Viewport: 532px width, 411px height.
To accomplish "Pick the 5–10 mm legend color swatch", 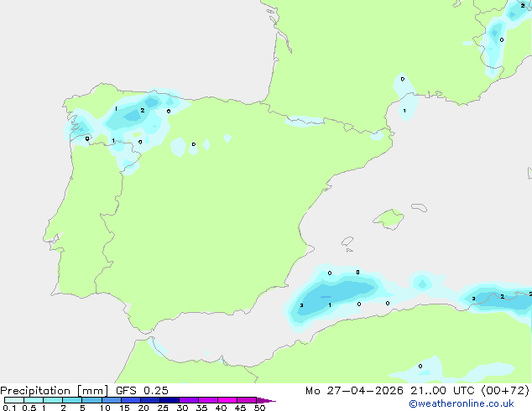I will pyautogui.click(x=91, y=400).
